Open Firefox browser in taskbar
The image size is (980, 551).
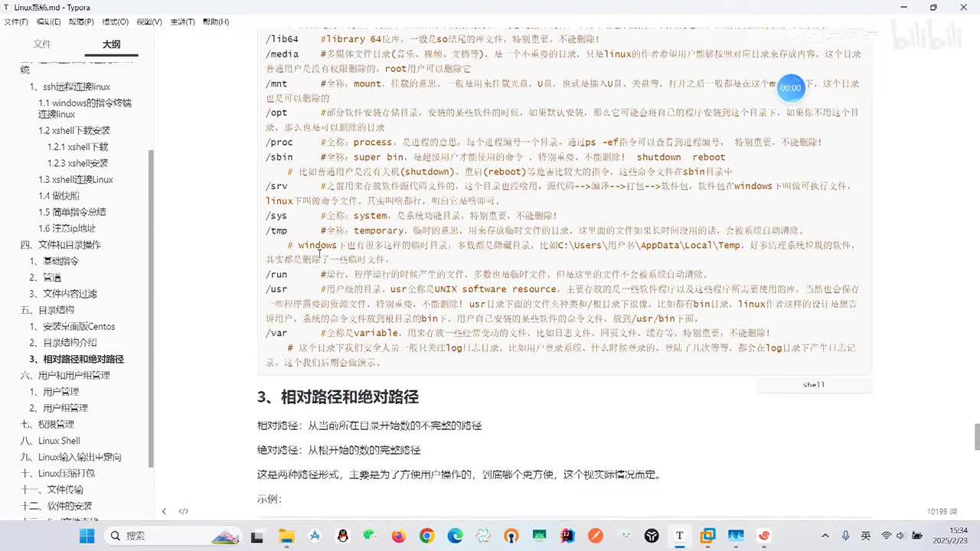click(399, 536)
